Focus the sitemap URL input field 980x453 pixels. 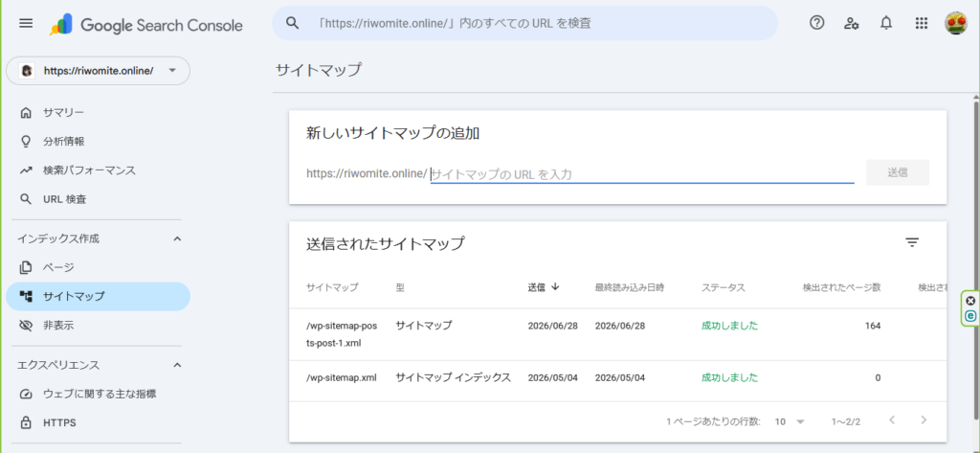[642, 174]
